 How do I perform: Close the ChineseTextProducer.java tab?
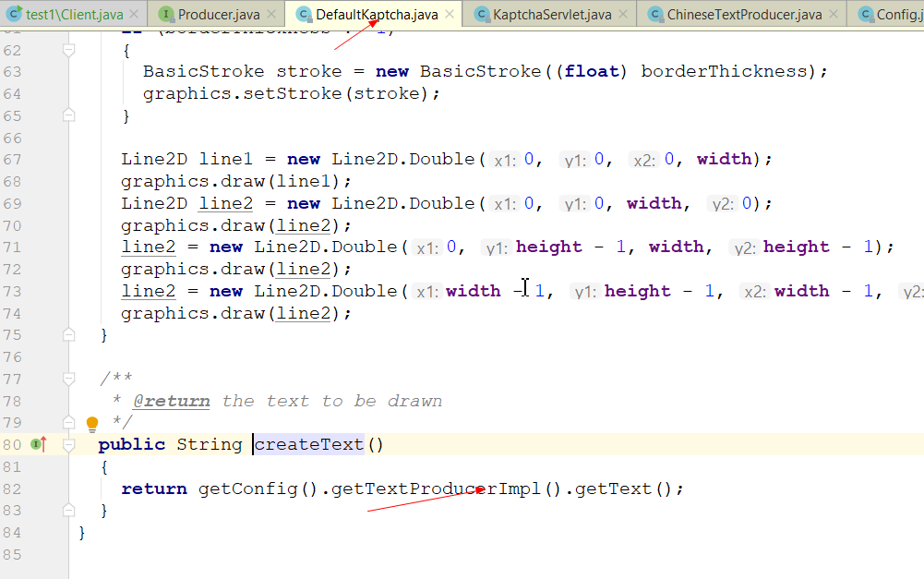(834, 14)
